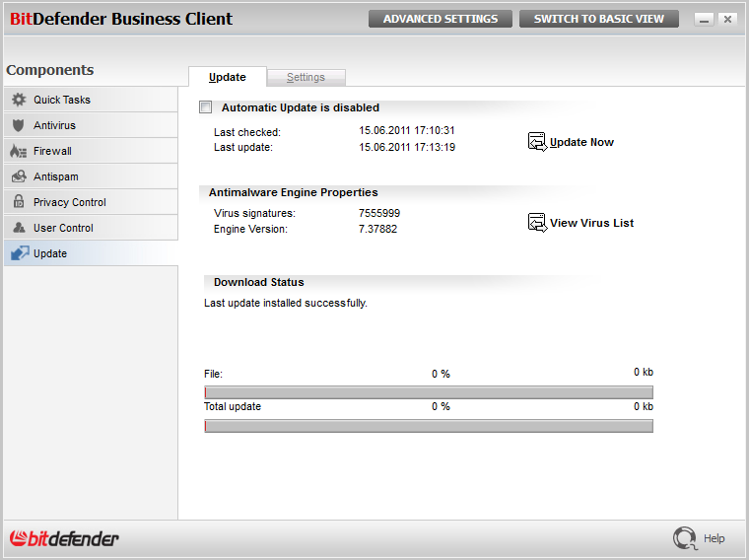Click the File row '0 kb' value
The image size is (749, 560).
[x=644, y=372]
